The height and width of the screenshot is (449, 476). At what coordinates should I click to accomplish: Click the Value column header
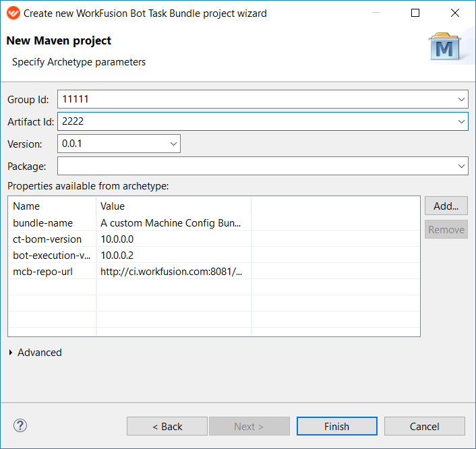point(174,206)
